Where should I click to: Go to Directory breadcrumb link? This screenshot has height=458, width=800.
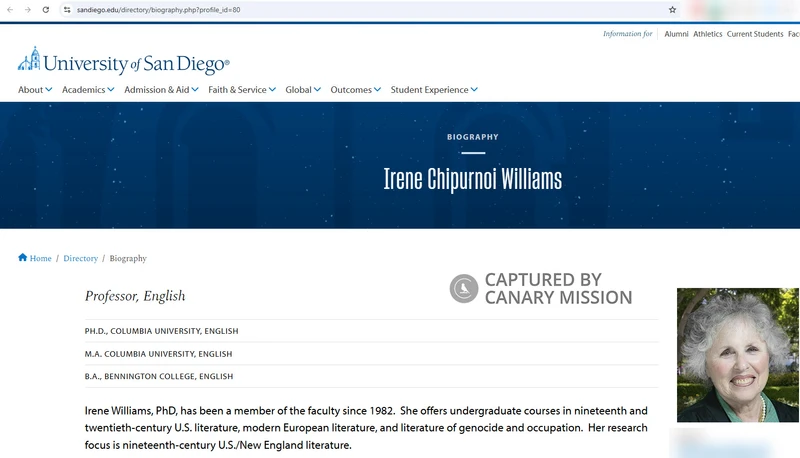[81, 259]
